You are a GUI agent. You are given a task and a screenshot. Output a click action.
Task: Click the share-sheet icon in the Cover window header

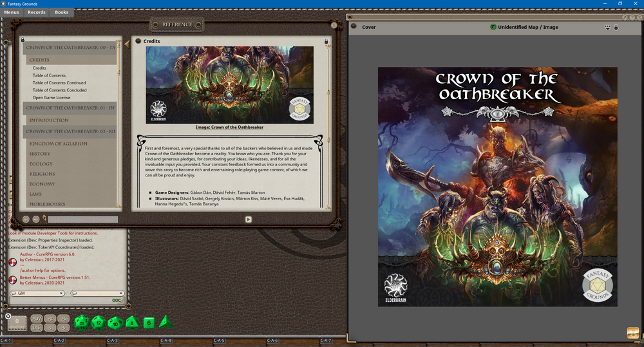[607, 27]
